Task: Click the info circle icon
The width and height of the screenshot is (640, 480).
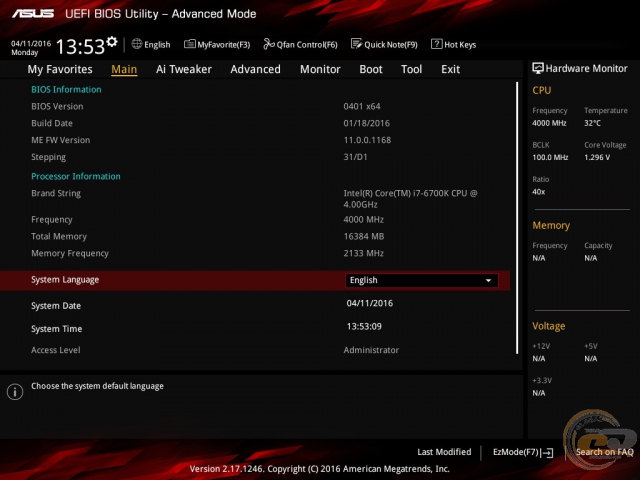Action: (15, 392)
